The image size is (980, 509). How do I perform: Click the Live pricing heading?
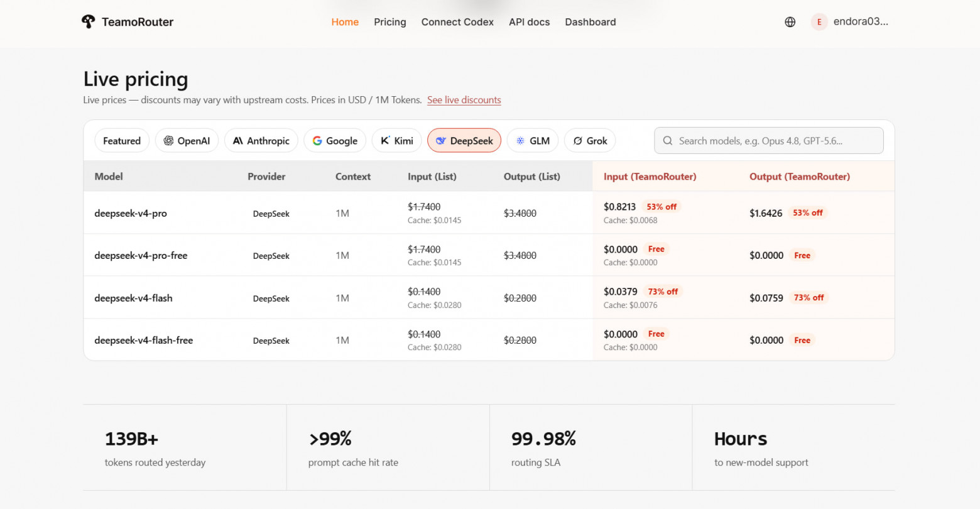coord(136,79)
